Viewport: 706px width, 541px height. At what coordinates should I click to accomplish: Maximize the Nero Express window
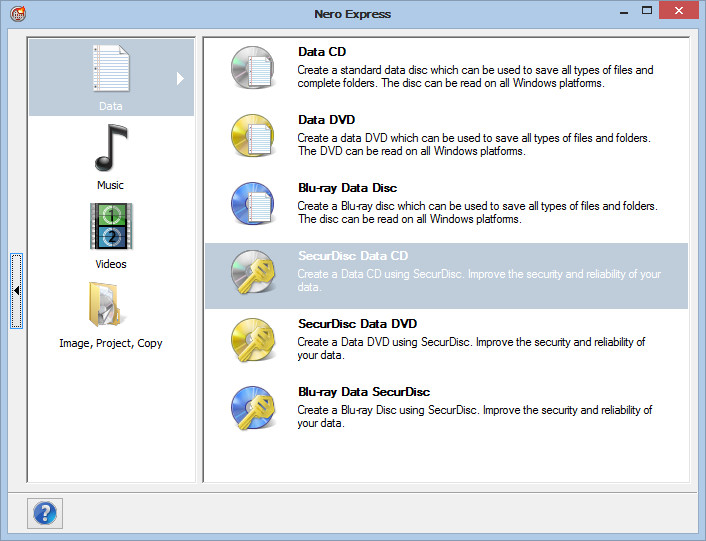point(647,11)
